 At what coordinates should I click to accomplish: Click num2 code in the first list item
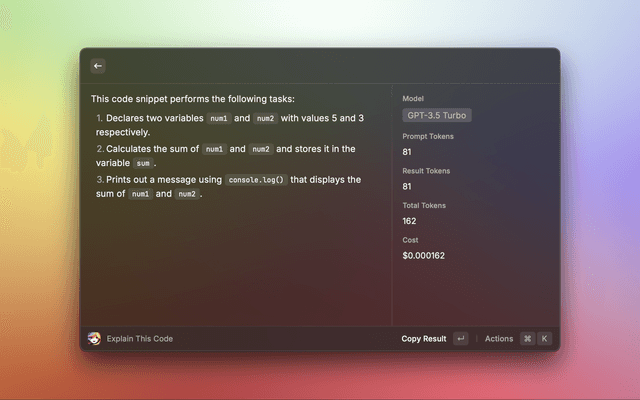pos(265,118)
